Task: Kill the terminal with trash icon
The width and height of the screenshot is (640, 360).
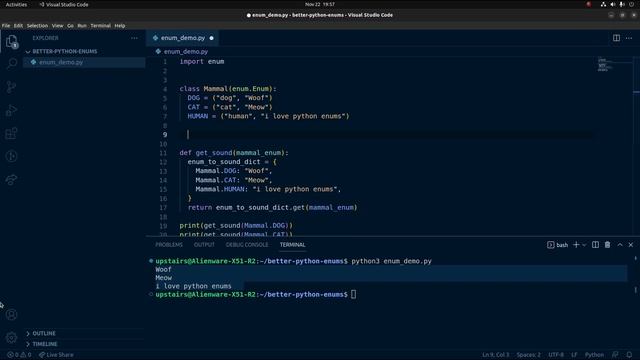Action: pyautogui.click(x=607, y=244)
